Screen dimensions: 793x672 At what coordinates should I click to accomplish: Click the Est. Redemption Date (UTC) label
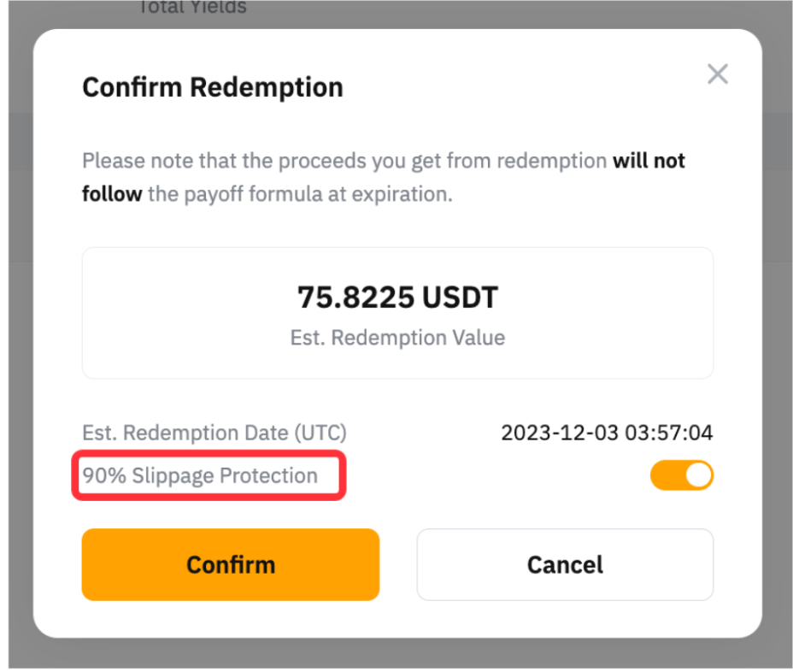(214, 433)
